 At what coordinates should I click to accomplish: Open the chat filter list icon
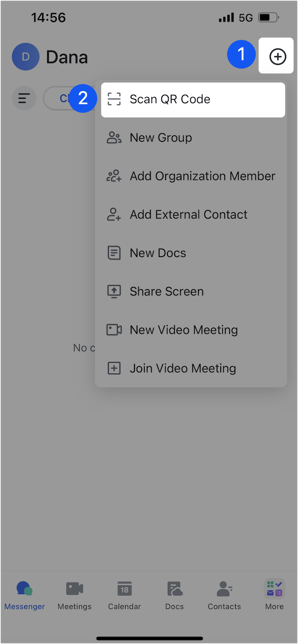click(24, 98)
